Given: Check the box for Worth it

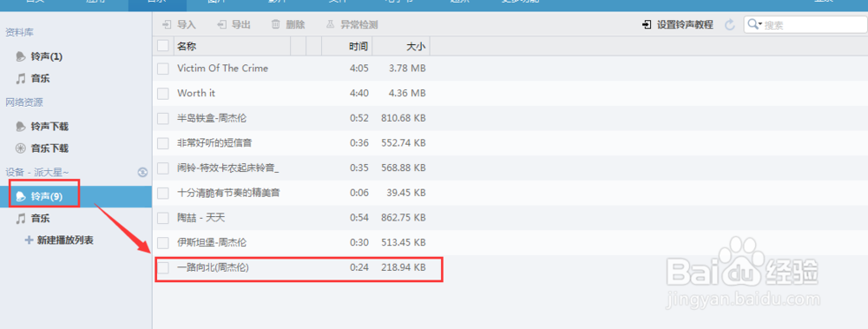Looking at the screenshot, I should (x=163, y=94).
